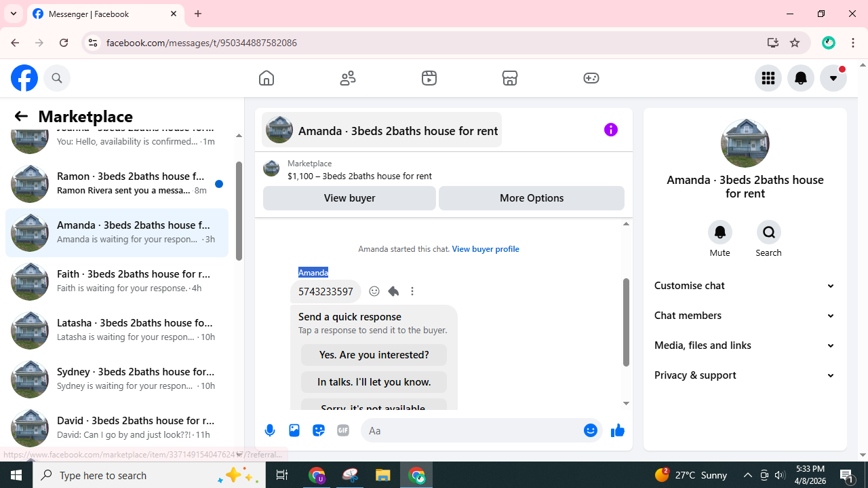
Task: Reply to the 5743233597 message
Action: [393, 291]
